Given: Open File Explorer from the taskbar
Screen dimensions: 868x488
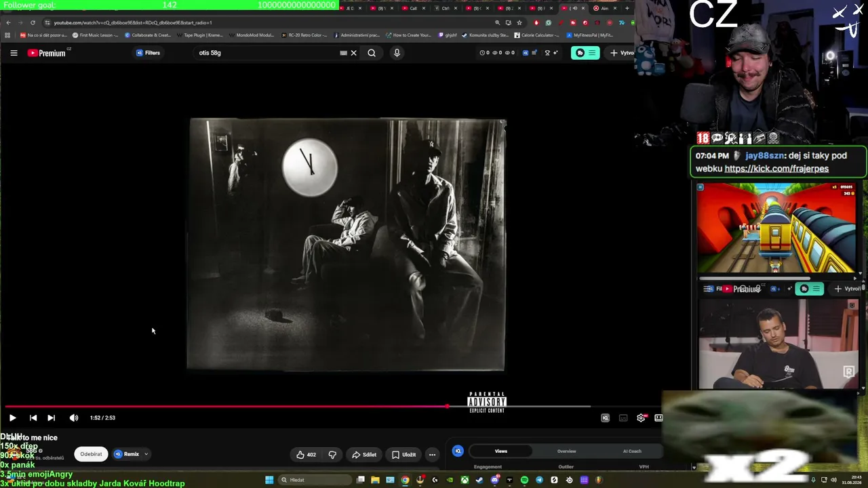Looking at the screenshot, I should point(375,480).
